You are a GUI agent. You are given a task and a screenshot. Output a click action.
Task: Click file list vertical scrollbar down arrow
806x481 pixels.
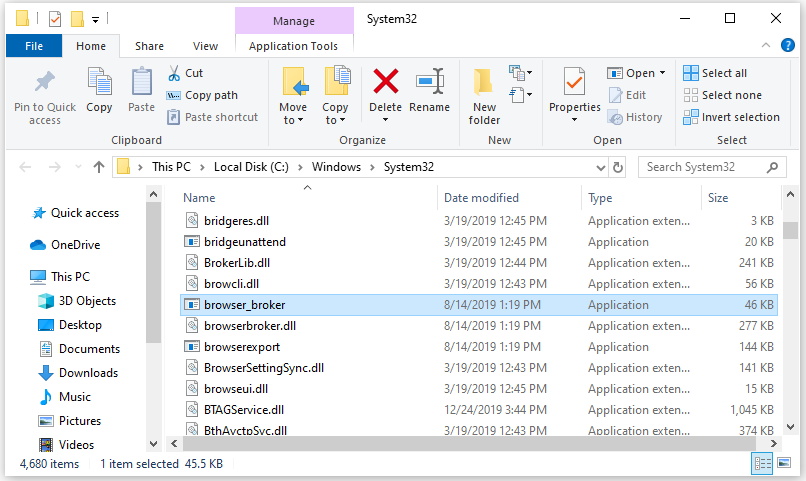pos(791,427)
